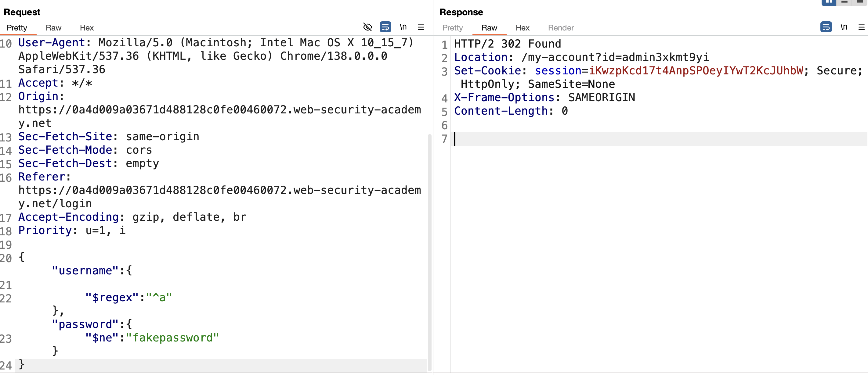Click the HTTP/2 302 Found status line
Image resolution: width=868 pixels, height=375 pixels.
click(508, 44)
